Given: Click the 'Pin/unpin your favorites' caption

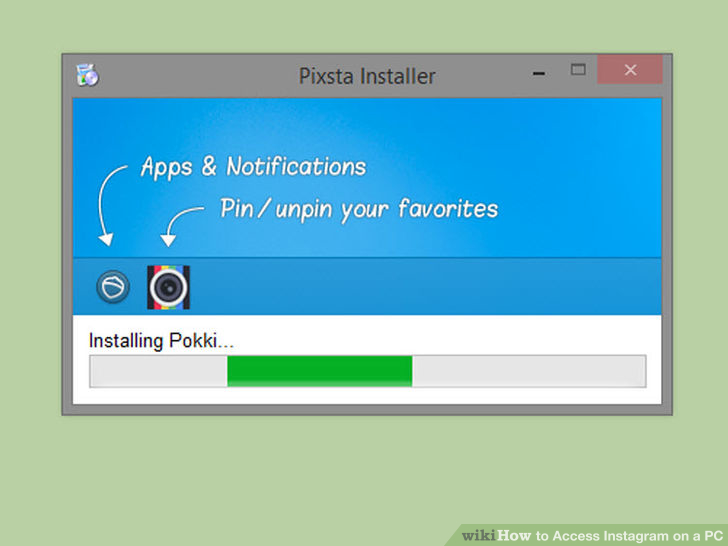Looking at the screenshot, I should coord(359,209).
